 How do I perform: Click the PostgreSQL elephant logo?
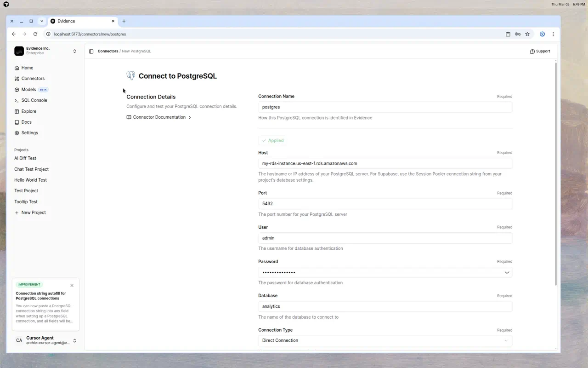[130, 75]
